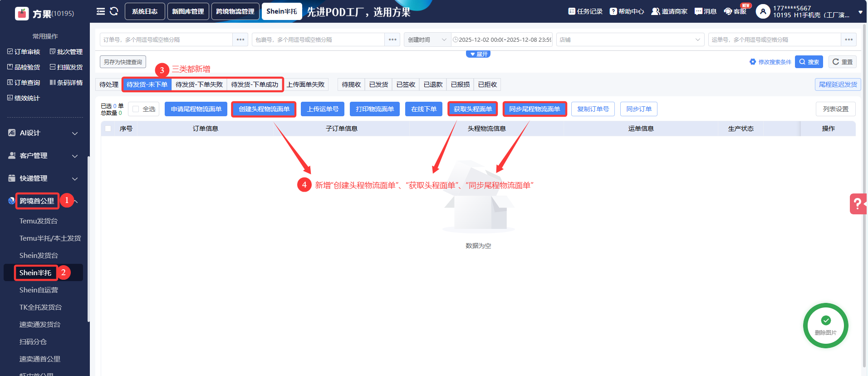
Task: Open 消息 messages
Action: pyautogui.click(x=706, y=11)
